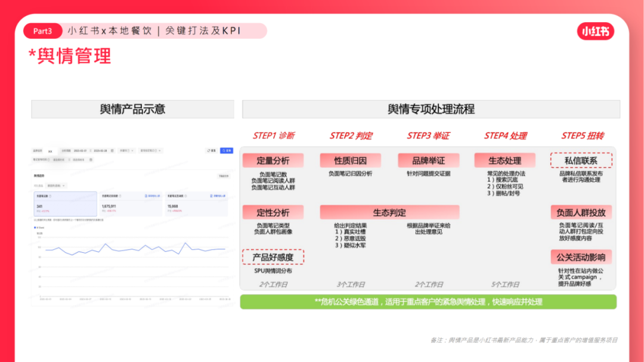The width and height of the screenshot is (644, 362).
Task: Click the STEP1 诊断 heading
Action: [274, 135]
